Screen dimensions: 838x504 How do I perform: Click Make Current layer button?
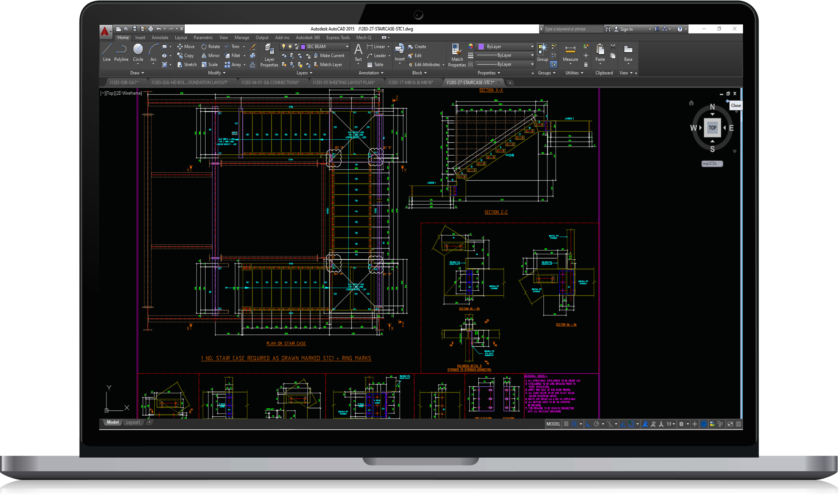(x=329, y=55)
